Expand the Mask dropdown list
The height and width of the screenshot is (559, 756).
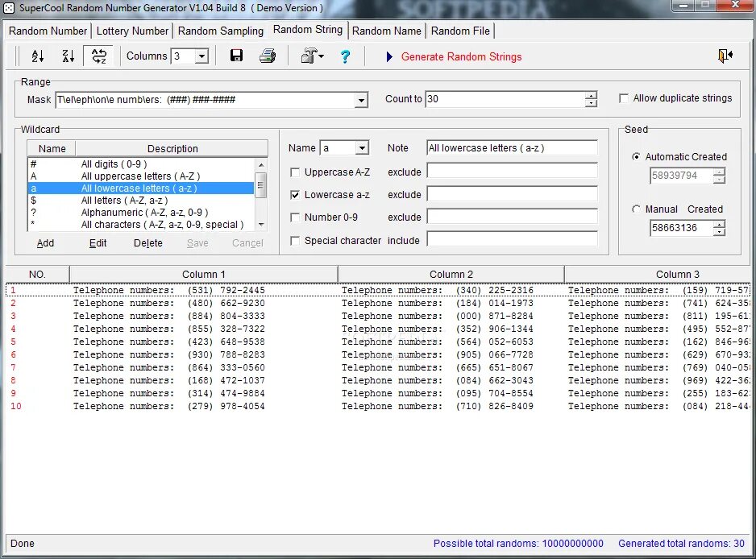point(361,100)
